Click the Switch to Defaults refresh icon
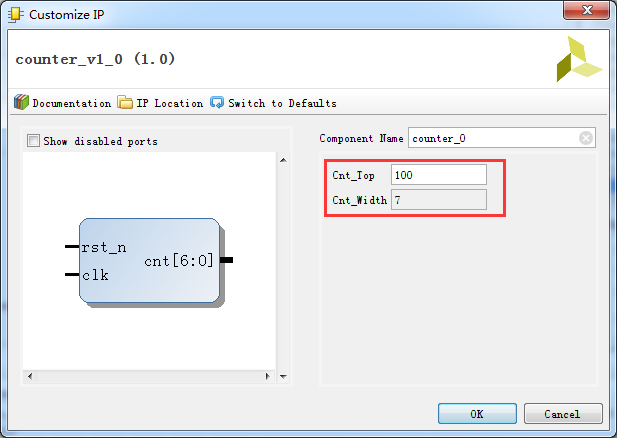The image size is (617, 438). pos(217,102)
